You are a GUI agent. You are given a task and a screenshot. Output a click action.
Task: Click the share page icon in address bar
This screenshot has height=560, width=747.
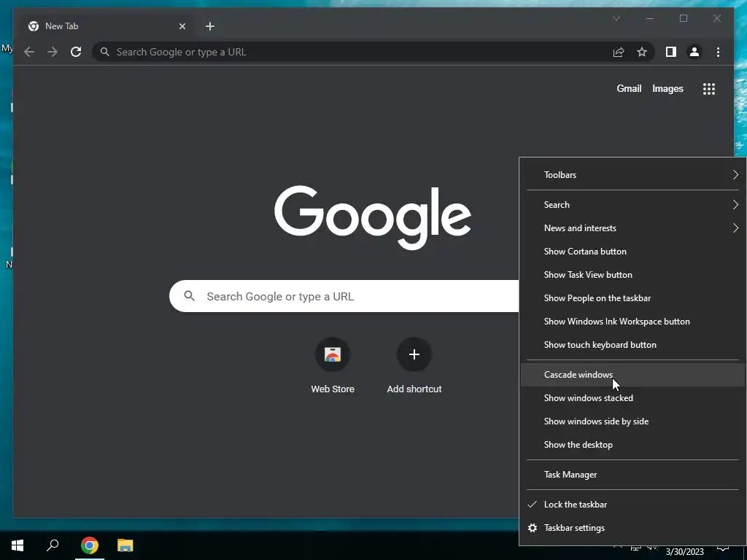[619, 52]
